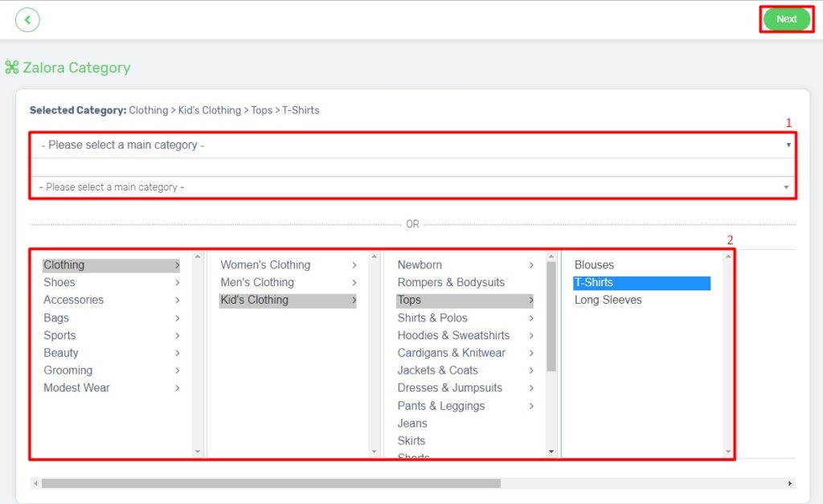Screen dimensions: 823x504
Task: Choose the highlighted T-Shirts item
Action: point(642,282)
